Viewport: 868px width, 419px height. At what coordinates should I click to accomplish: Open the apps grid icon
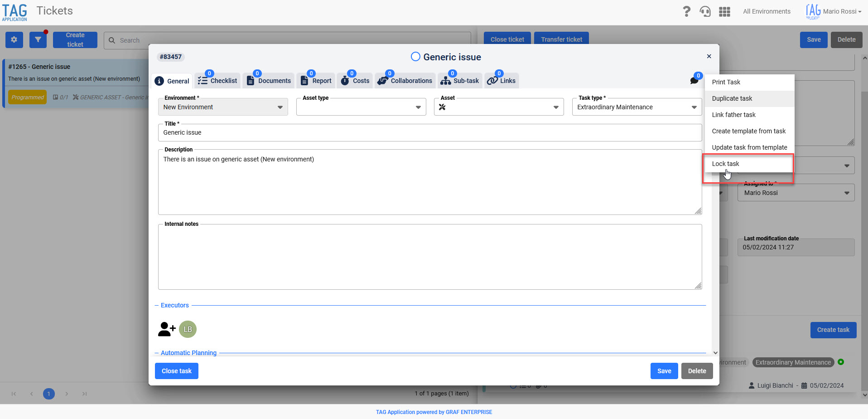click(x=724, y=11)
